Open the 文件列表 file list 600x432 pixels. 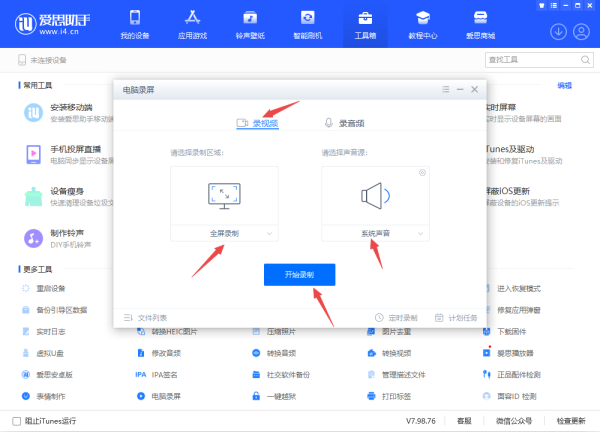tap(145, 318)
